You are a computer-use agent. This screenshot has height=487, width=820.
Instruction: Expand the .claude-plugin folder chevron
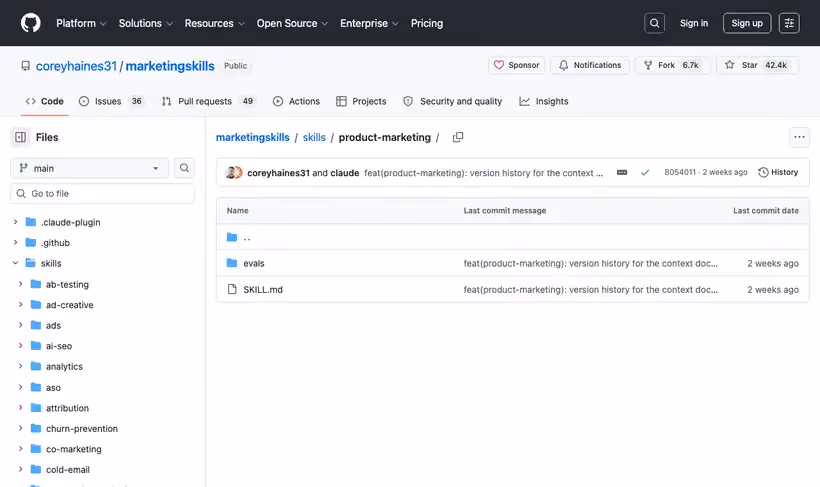[15, 222]
